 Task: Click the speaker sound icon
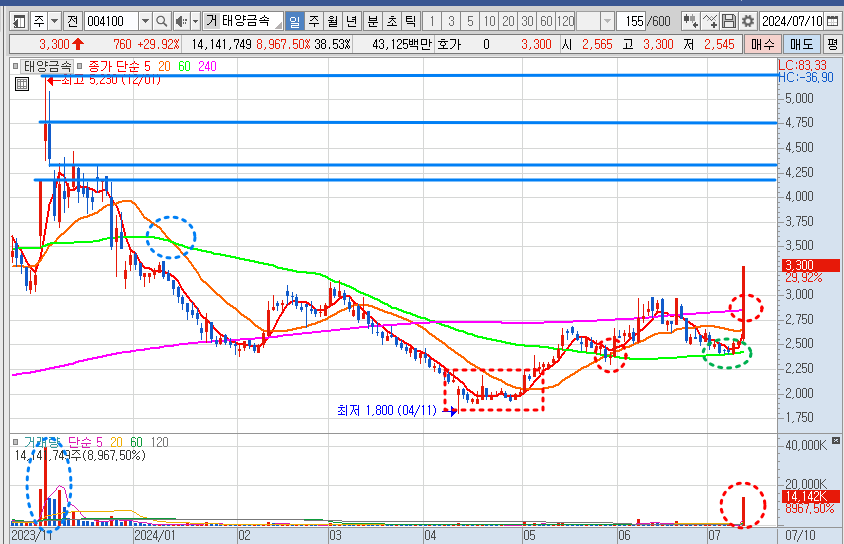click(181, 22)
